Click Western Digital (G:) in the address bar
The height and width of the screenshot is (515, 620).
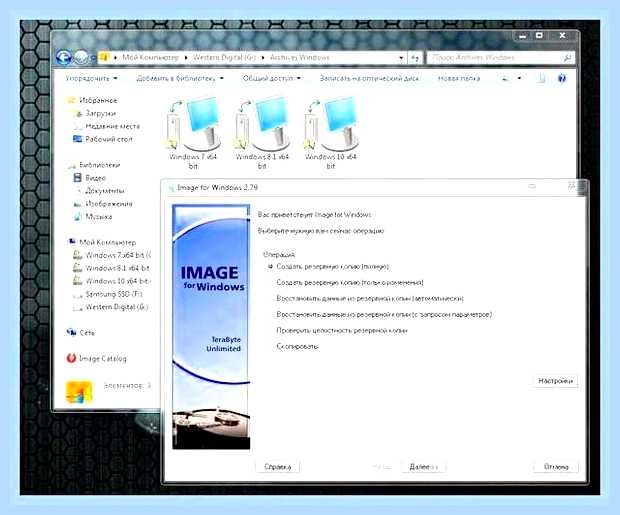pos(225,58)
